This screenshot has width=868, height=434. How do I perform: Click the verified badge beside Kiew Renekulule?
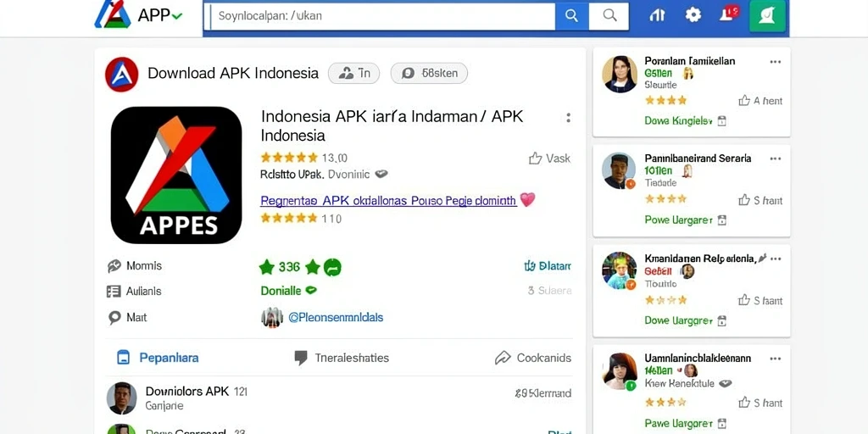[x=726, y=383]
